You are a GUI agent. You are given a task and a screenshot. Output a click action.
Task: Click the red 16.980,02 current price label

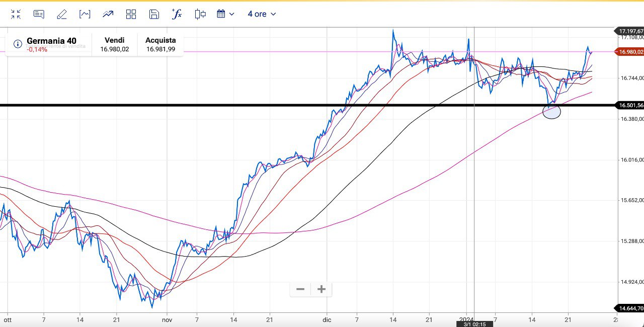[x=631, y=52]
